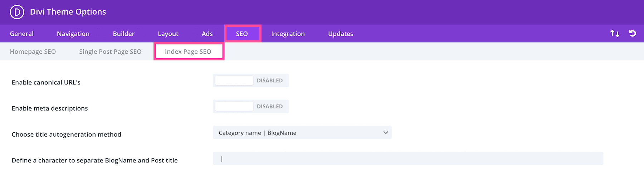Select the Ads tab
Viewport: 644px width, 180px height.
click(x=207, y=34)
